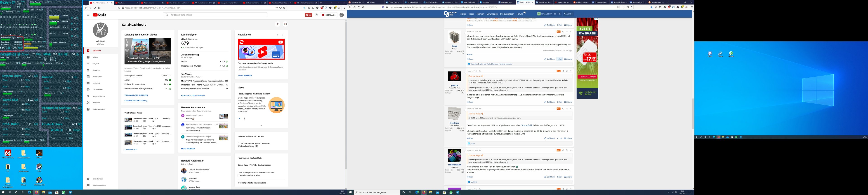The image size is (868, 195).
Task: Open the help question-mark icon in YouTube Studio
Action: (x=316, y=15)
